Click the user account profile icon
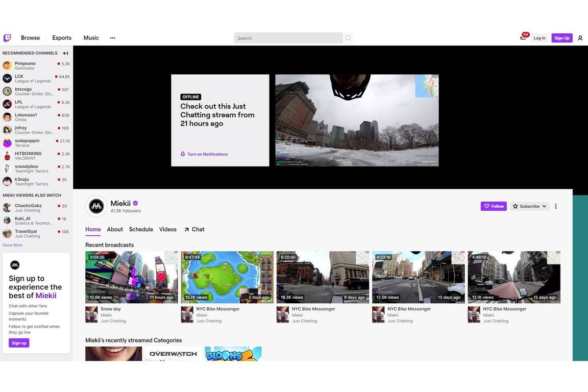The image size is (588, 392). (580, 38)
